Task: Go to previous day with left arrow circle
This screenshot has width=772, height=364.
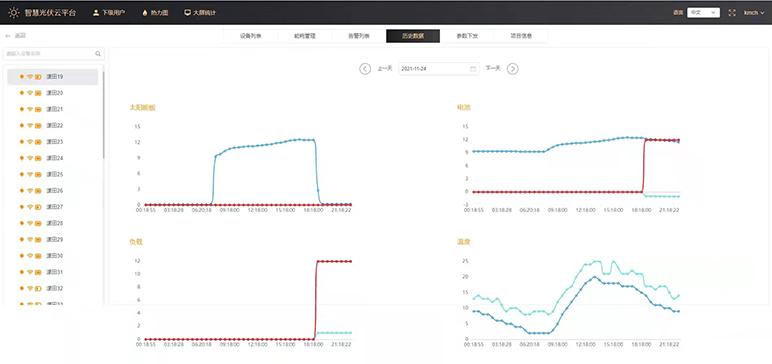Action: pos(365,69)
